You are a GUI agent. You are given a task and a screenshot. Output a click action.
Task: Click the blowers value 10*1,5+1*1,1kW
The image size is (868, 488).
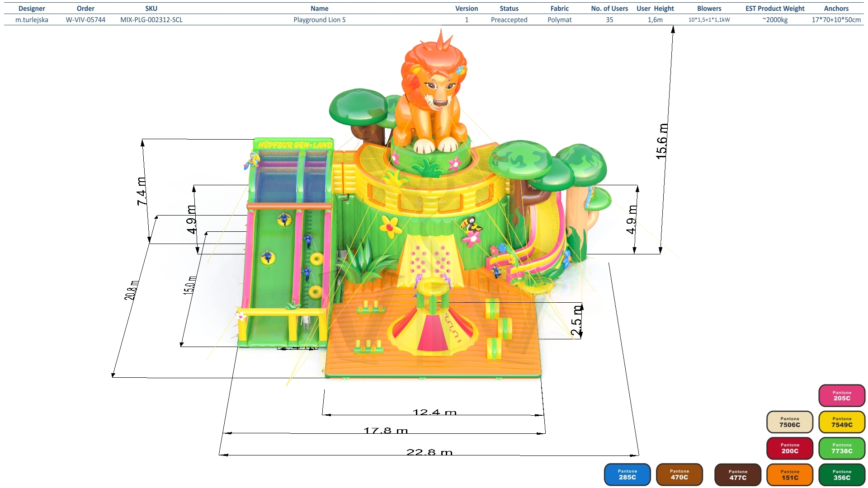tap(709, 20)
